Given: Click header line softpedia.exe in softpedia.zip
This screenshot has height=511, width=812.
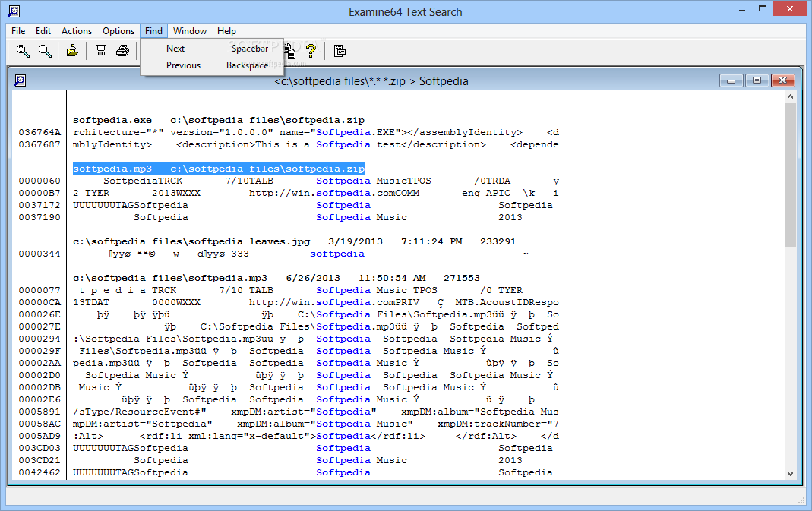Looking at the screenshot, I should (x=219, y=120).
